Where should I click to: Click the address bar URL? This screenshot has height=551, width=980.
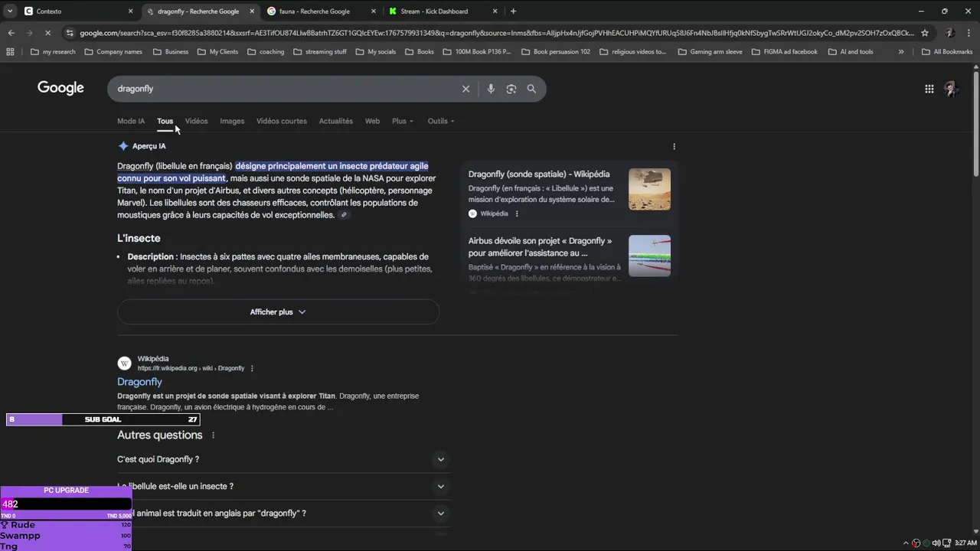[496, 33]
